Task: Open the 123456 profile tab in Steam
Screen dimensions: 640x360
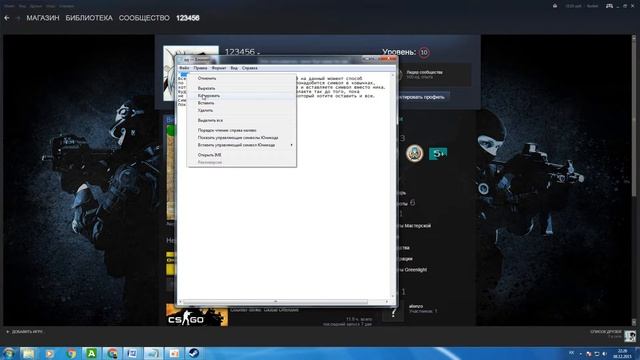Action: point(188,18)
